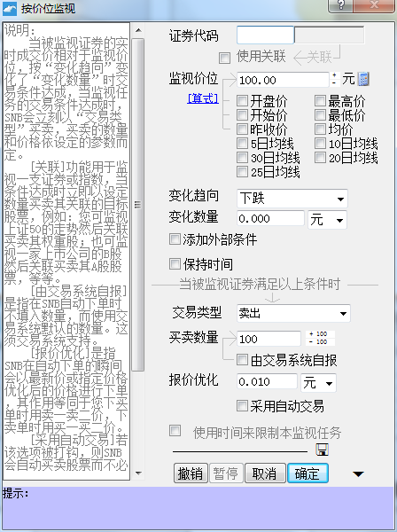This screenshot has height=532, width=397.
Task: Open the 变化数量 unit dropdown
Action: click(327, 220)
